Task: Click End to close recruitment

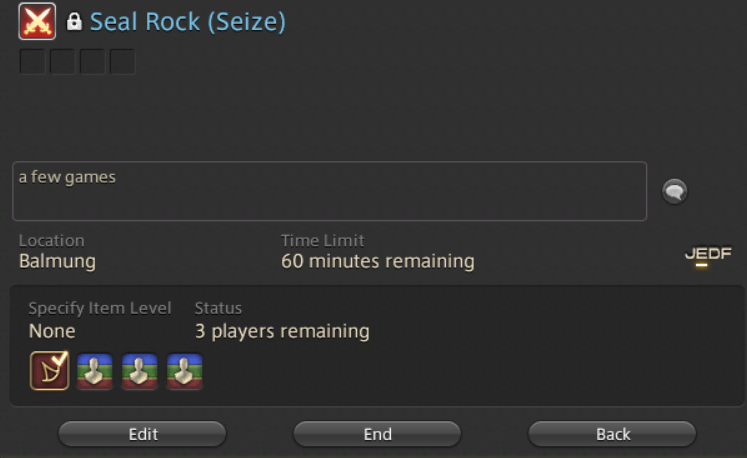Action: pyautogui.click(x=377, y=434)
